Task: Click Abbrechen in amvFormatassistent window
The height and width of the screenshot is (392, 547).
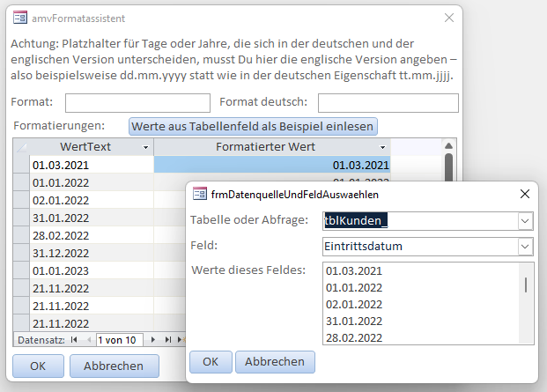Action: pos(115,366)
